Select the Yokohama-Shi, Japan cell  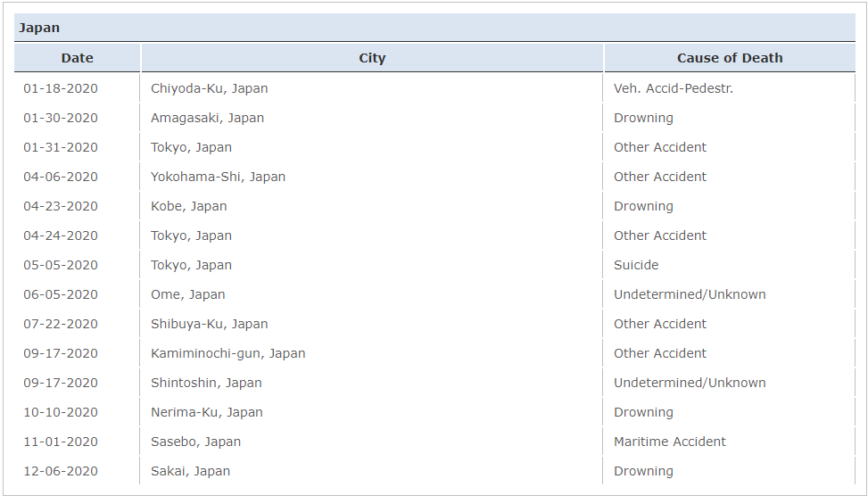[218, 177]
